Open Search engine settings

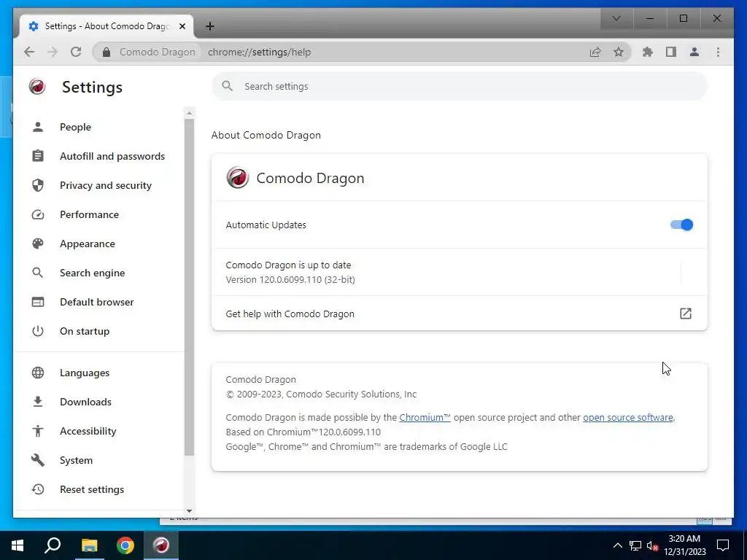(98, 273)
